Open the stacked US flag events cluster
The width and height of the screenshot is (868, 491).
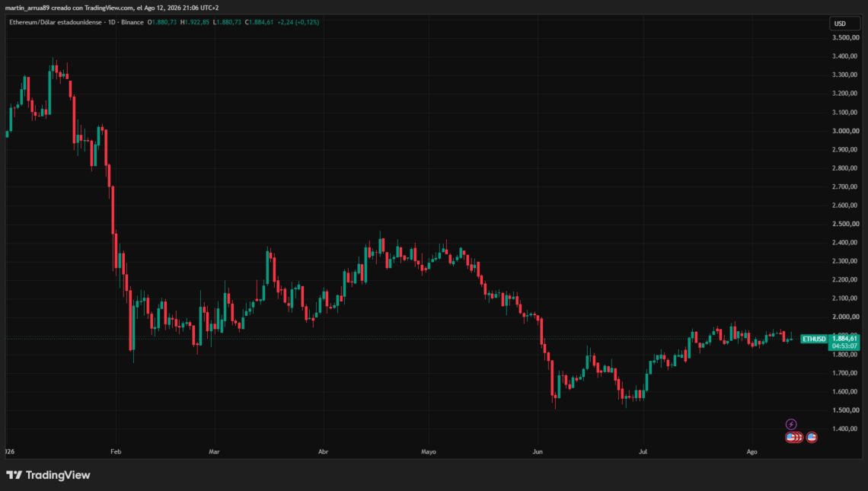[794, 437]
